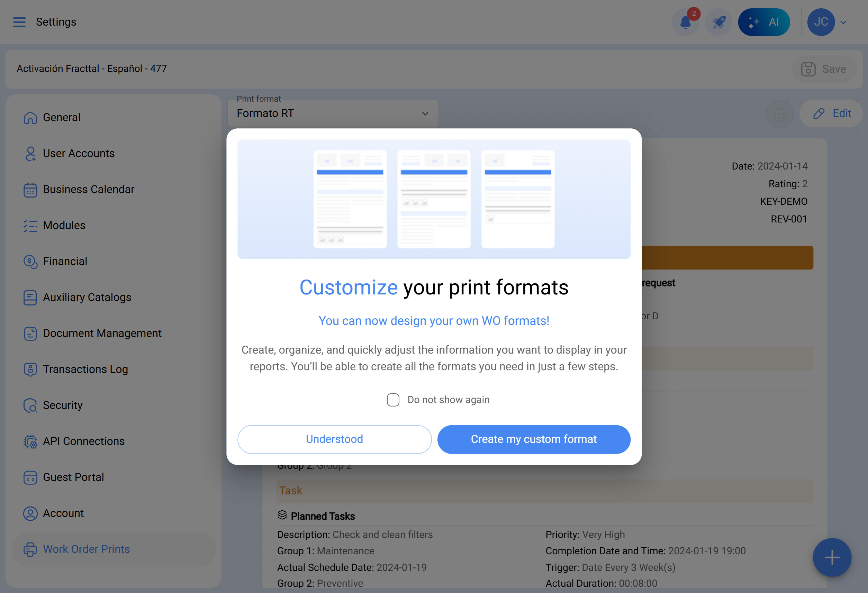This screenshot has width=868, height=593.
Task: Click the rocket announcements icon
Action: [x=718, y=22]
